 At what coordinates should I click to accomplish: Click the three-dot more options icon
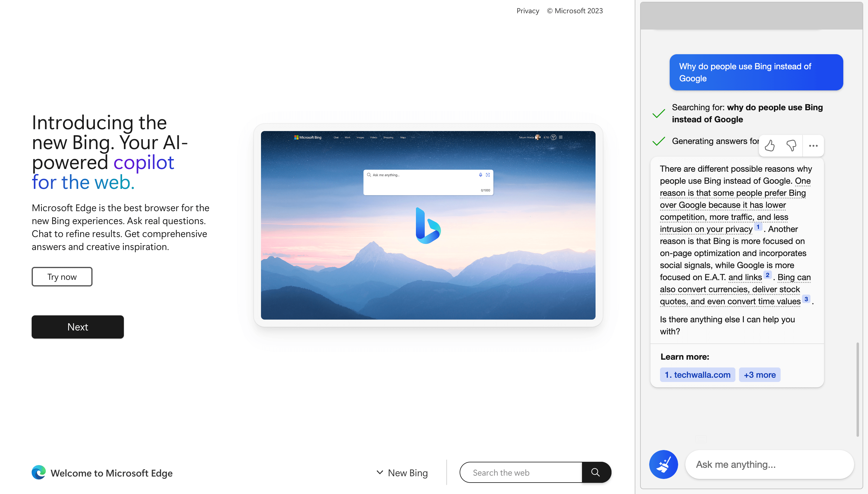[x=813, y=145]
